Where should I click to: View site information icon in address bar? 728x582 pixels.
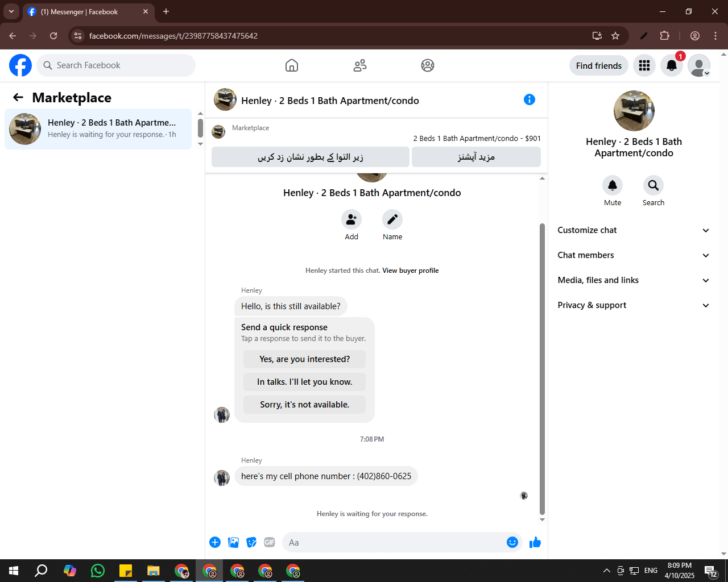coord(78,36)
